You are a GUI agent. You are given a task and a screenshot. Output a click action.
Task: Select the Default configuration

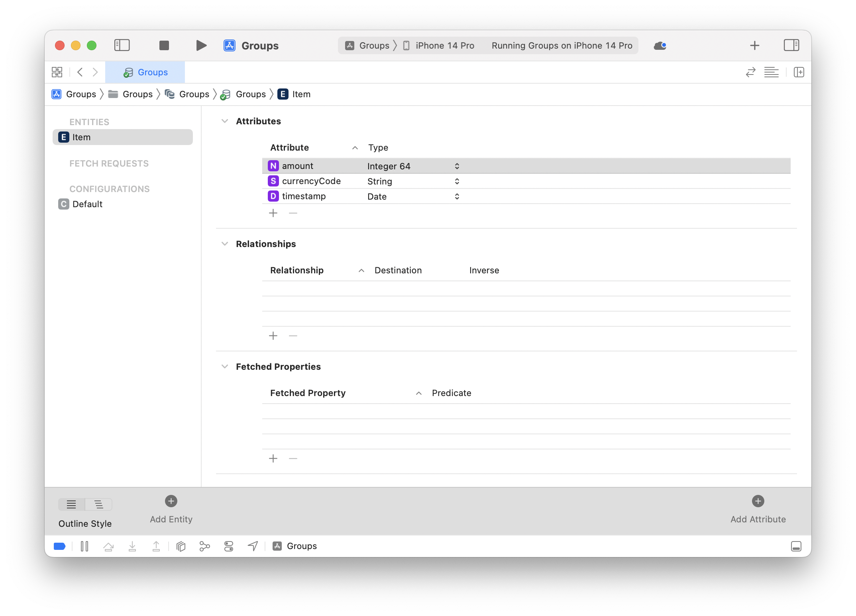(x=87, y=204)
